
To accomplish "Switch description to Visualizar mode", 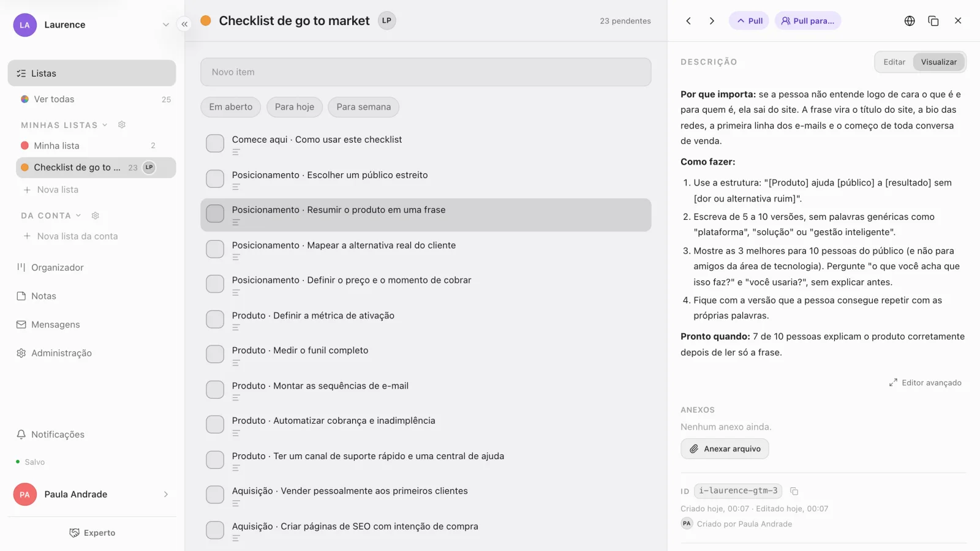I will [938, 62].
